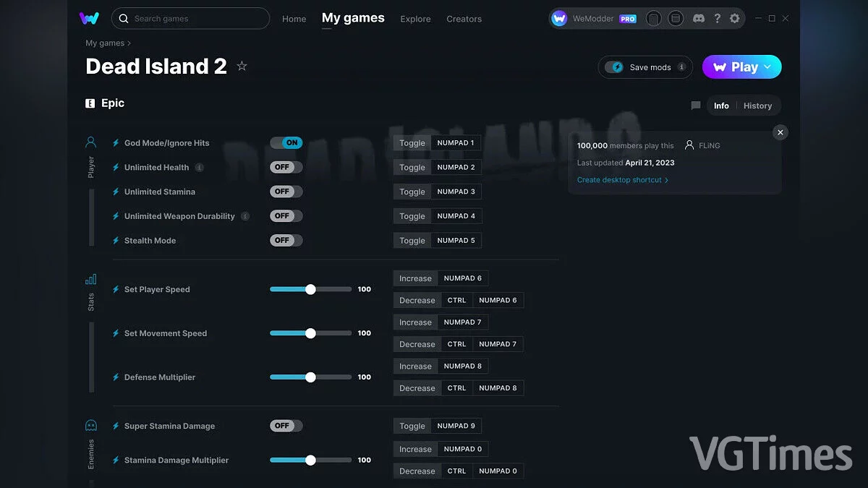Click the search magnifier icon
Viewport: 868px width, 488px height.
coord(124,19)
